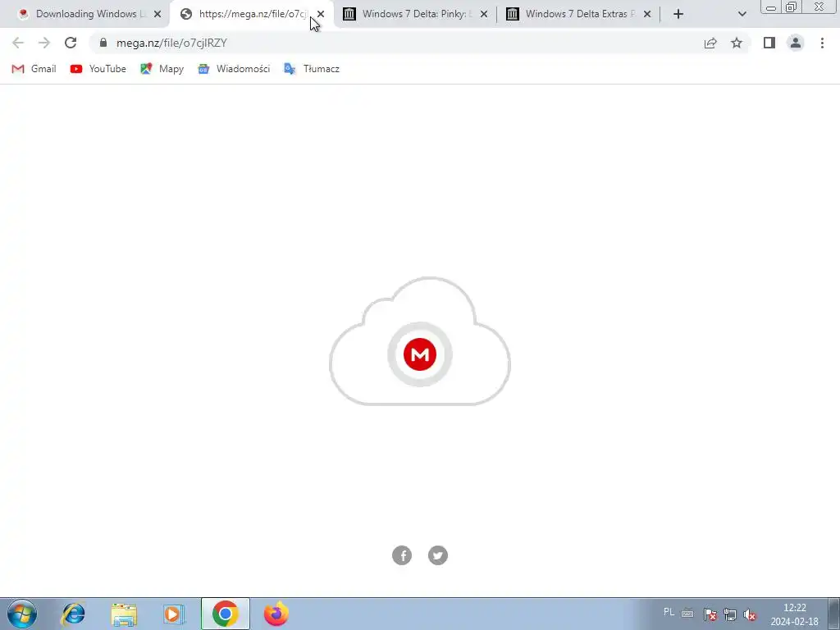840x630 pixels.
Task: Open the Windows Start menu
Action: point(22,614)
